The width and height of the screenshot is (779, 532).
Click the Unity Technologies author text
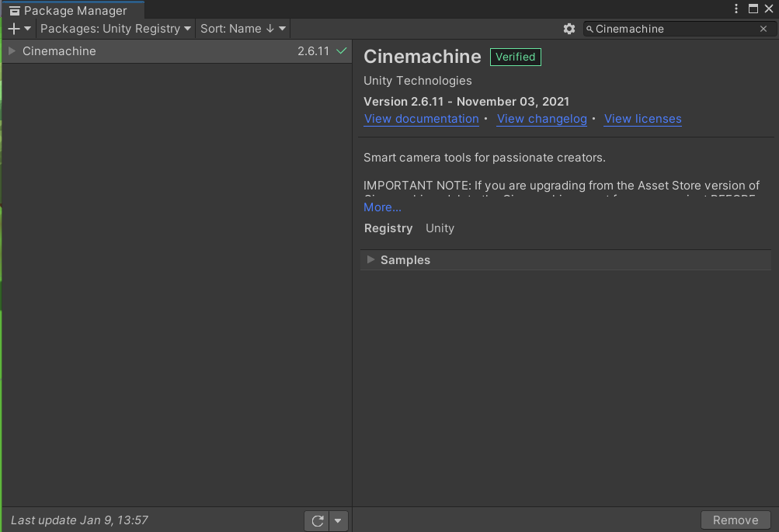pos(418,81)
